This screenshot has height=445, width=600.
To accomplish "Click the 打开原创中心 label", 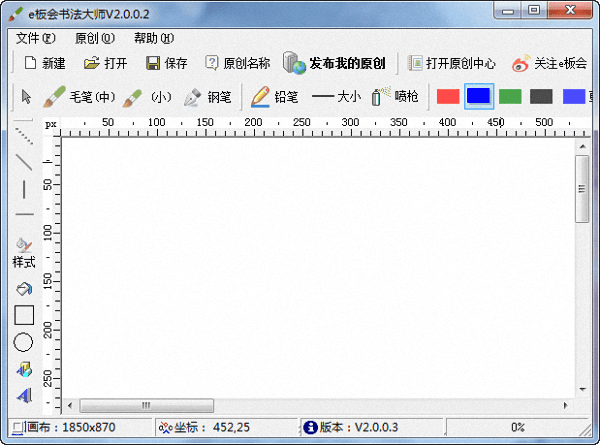I will (x=461, y=63).
